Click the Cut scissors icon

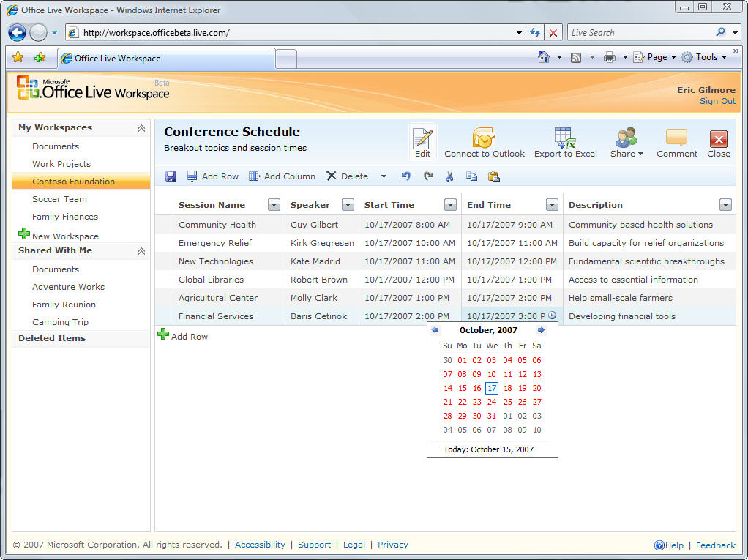pyautogui.click(x=450, y=176)
